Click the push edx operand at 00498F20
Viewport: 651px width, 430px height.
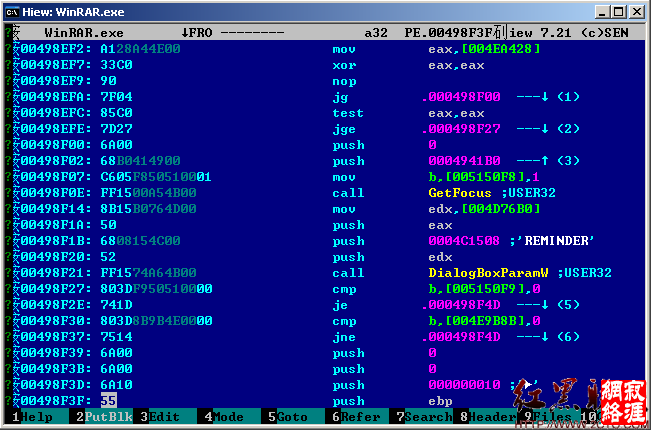click(440, 257)
